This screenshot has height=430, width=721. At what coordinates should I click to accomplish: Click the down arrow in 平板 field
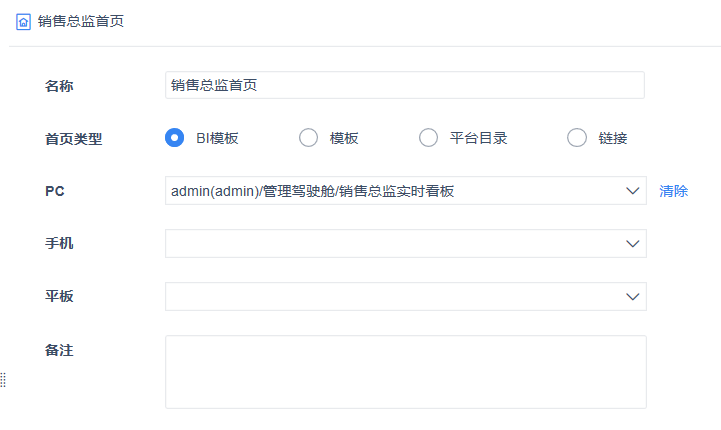click(632, 297)
